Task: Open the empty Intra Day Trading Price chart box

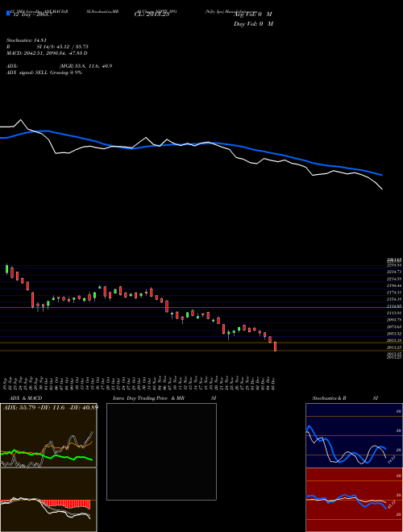Action: tap(161, 451)
